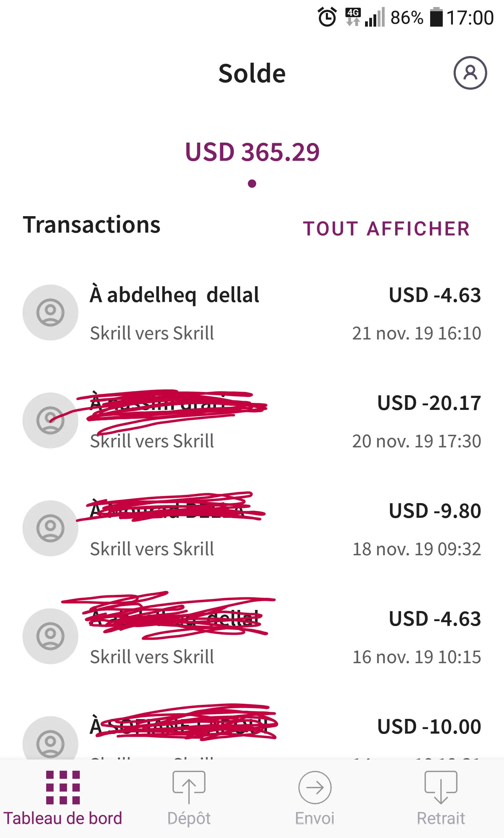Tap avatar of the USD -20.17 transaction
This screenshot has height=838, width=504.
pyautogui.click(x=50, y=420)
